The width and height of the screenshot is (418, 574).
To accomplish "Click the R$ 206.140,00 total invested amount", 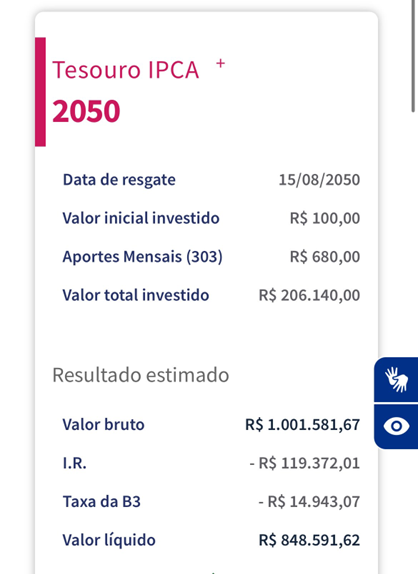I will 309,295.
